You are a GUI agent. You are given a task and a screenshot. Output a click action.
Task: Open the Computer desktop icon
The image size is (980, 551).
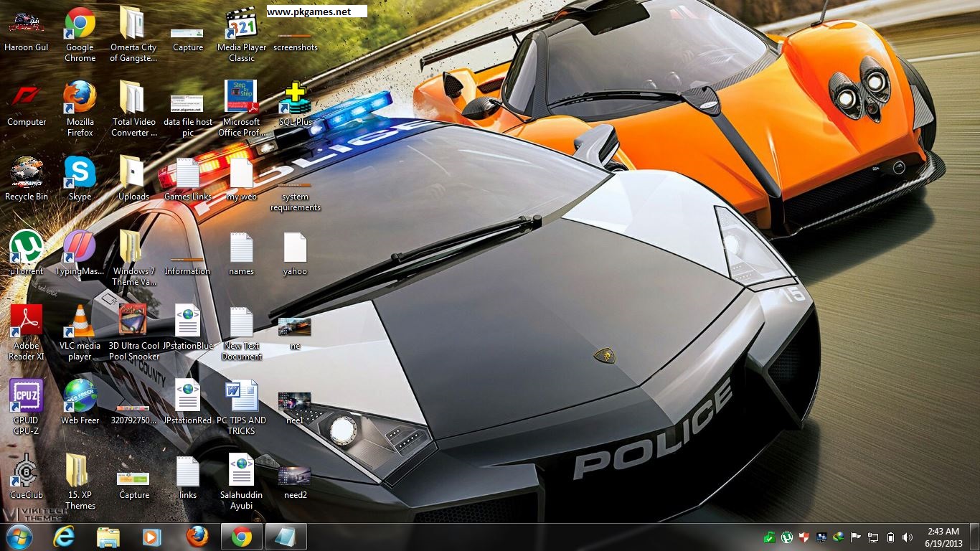pyautogui.click(x=27, y=105)
